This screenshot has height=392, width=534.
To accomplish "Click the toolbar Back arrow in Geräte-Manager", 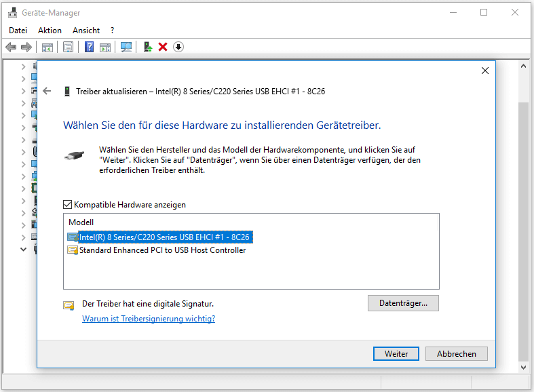I will pyautogui.click(x=11, y=47).
